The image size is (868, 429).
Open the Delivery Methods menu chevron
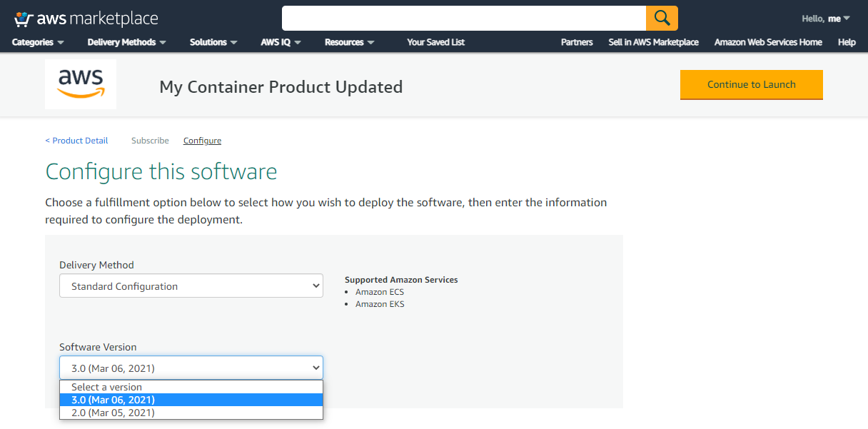point(164,42)
